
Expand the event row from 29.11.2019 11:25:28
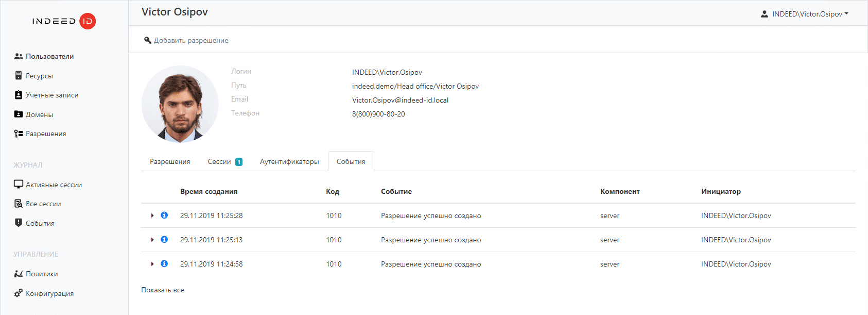pyautogui.click(x=152, y=215)
